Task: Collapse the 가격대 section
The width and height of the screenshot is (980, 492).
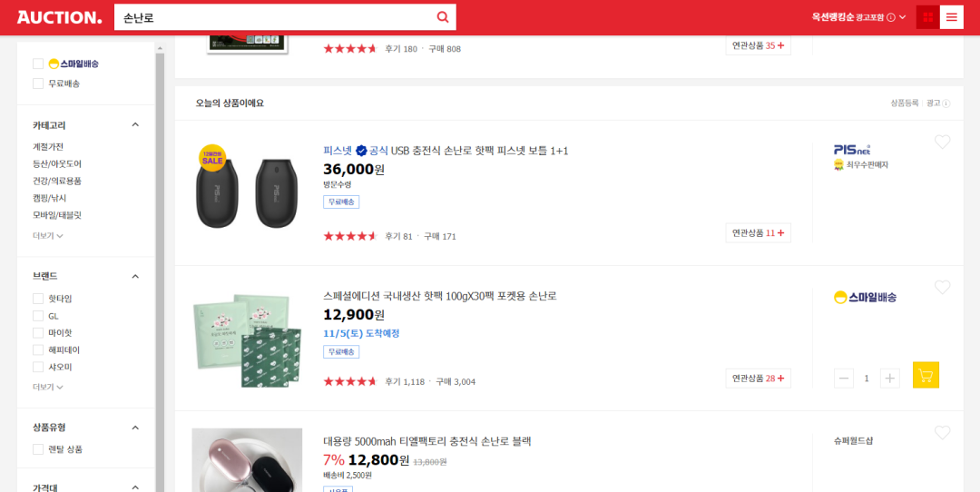Action: pos(135,487)
